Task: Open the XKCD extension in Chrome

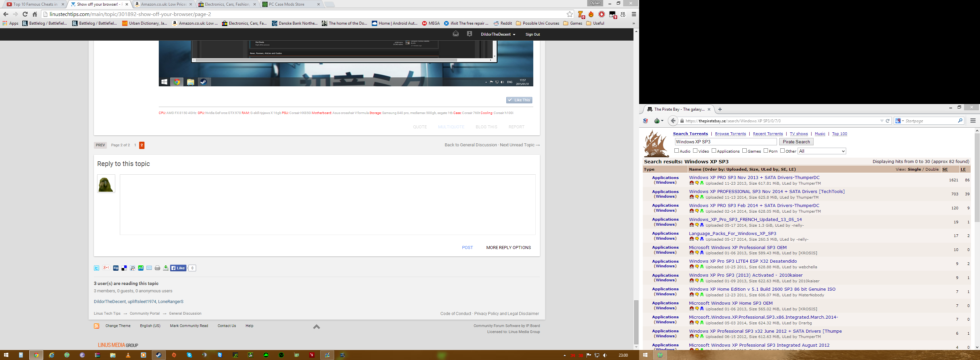Action: click(623, 14)
